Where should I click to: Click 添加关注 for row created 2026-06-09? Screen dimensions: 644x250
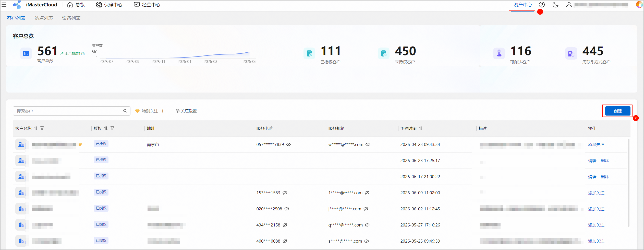pyautogui.click(x=596, y=193)
